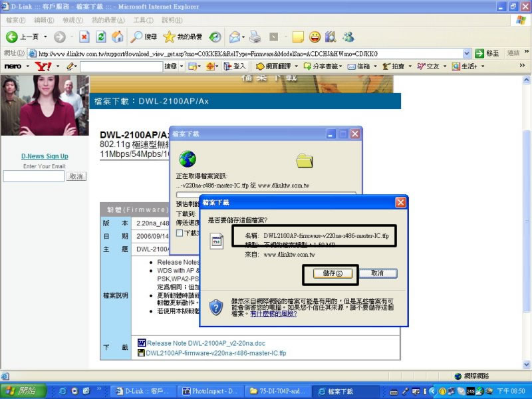Open Release Note DWL-2100AP_v2-20na.doc link
This screenshot has height=399, width=532.
tap(206, 343)
